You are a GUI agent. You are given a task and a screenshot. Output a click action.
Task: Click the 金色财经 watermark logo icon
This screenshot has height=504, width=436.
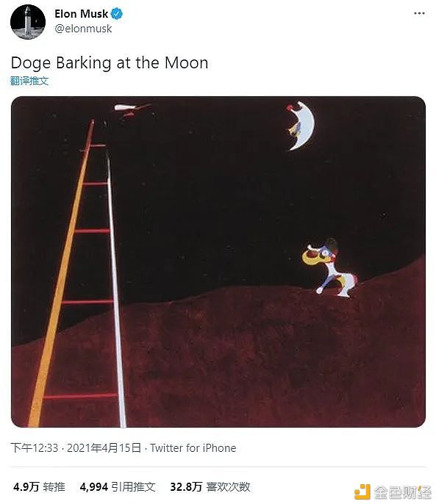pyautogui.click(x=362, y=492)
